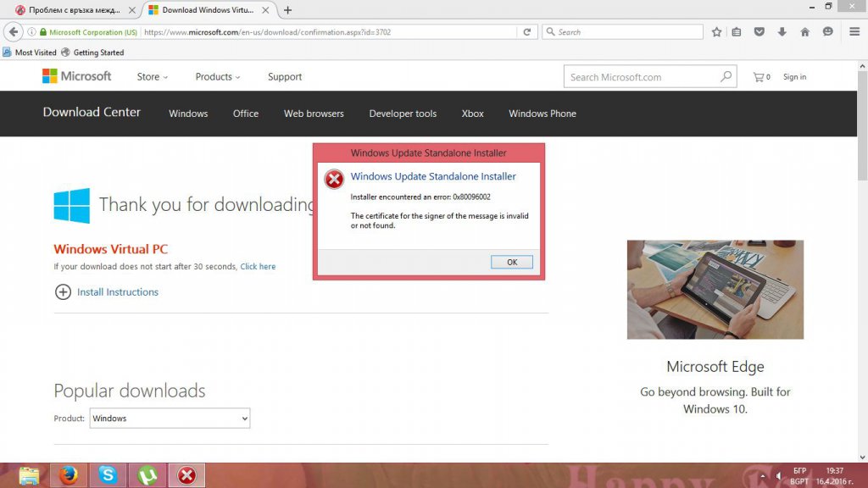Viewport: 868px width, 488px height.
Task: Open the Store dropdown menu
Action: coord(153,77)
